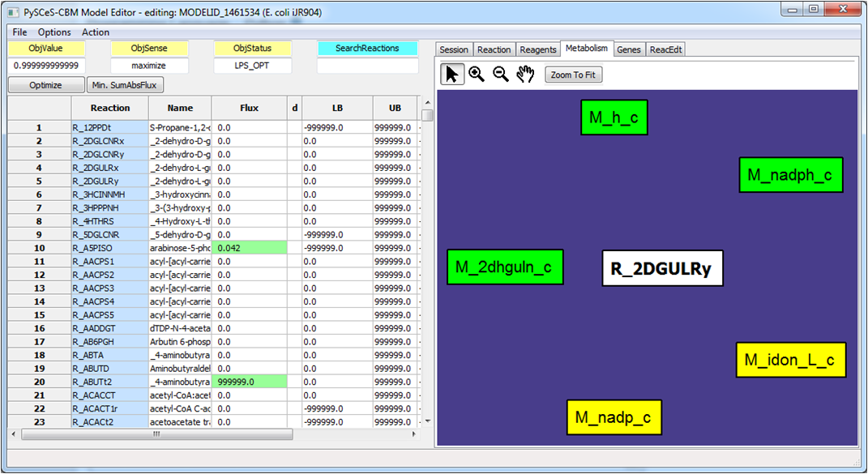This screenshot has width=868, height=474.
Task: Open the Options menu
Action: pyautogui.click(x=53, y=32)
